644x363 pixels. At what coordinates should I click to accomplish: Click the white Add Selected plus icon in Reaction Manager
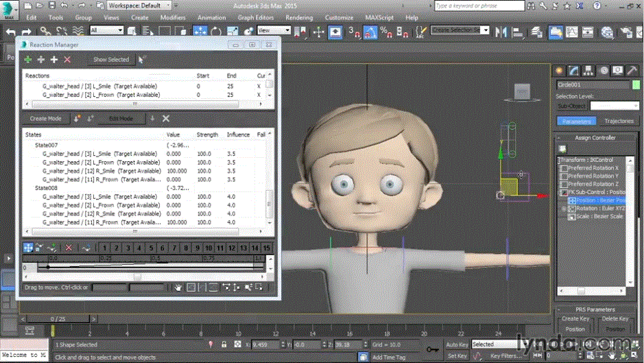(x=53, y=60)
